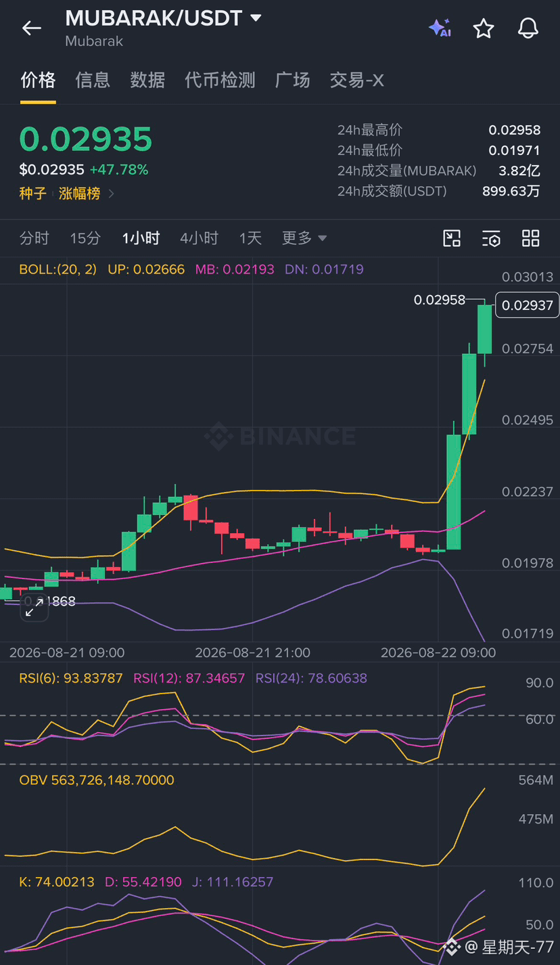Switch to the 交易-X tab
The height and width of the screenshot is (965, 560).
pyautogui.click(x=356, y=80)
